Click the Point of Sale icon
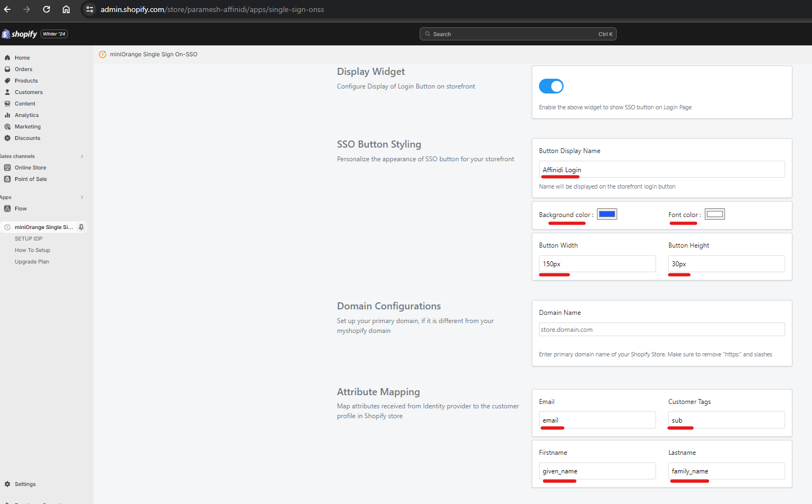This screenshot has width=812, height=504. [8, 179]
